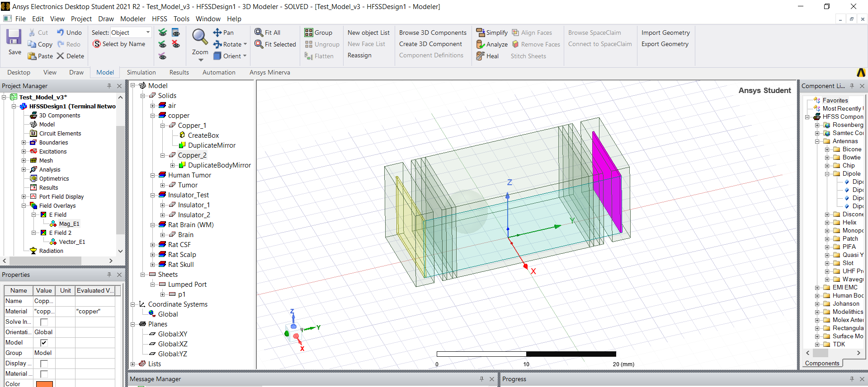Collapse the Copper_1 tree node

[x=163, y=126]
